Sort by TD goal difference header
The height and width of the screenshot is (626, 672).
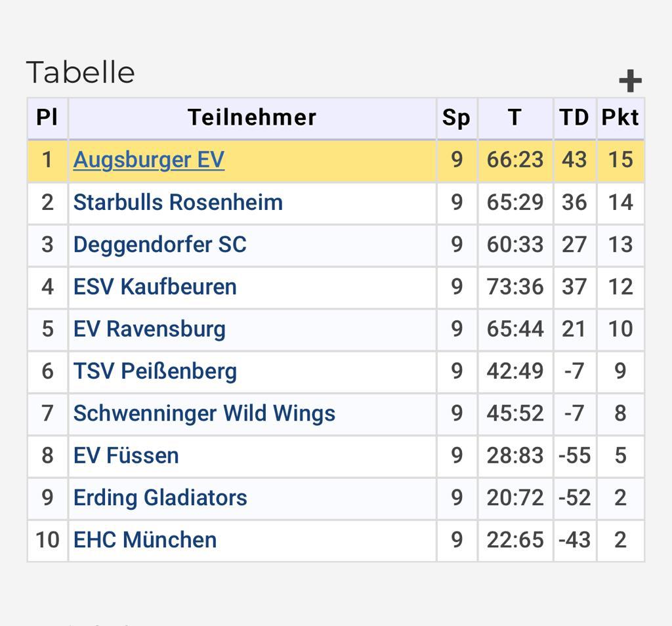pos(575,118)
